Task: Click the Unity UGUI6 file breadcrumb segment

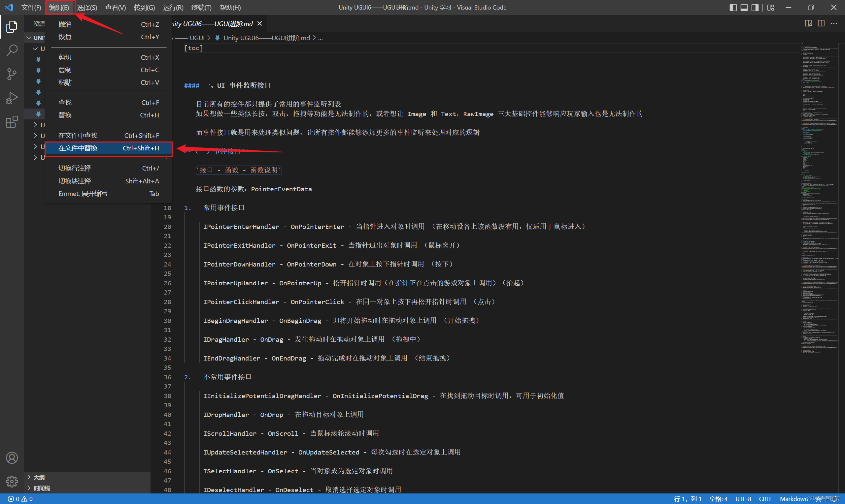Action: 267,38
